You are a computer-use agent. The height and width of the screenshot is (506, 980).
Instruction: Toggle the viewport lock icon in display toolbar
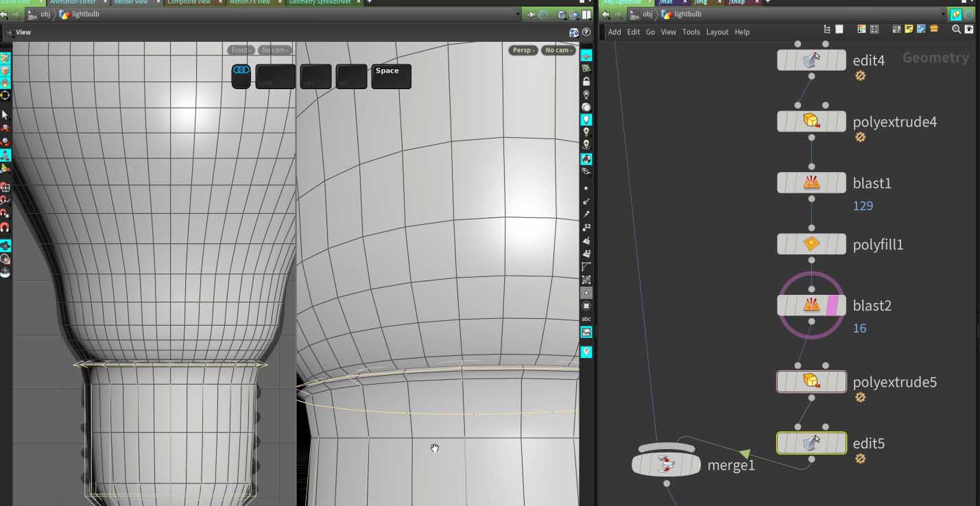coord(586,82)
